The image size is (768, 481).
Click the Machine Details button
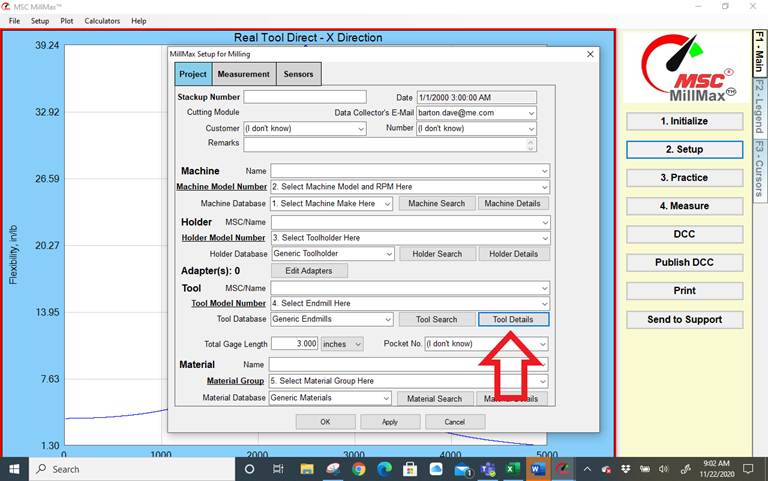pos(512,203)
